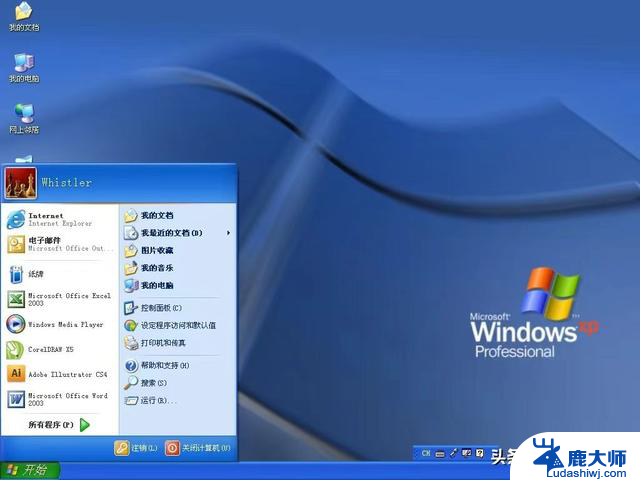Click the microphone icon in language bar
This screenshot has width=640, height=480.
453,453
